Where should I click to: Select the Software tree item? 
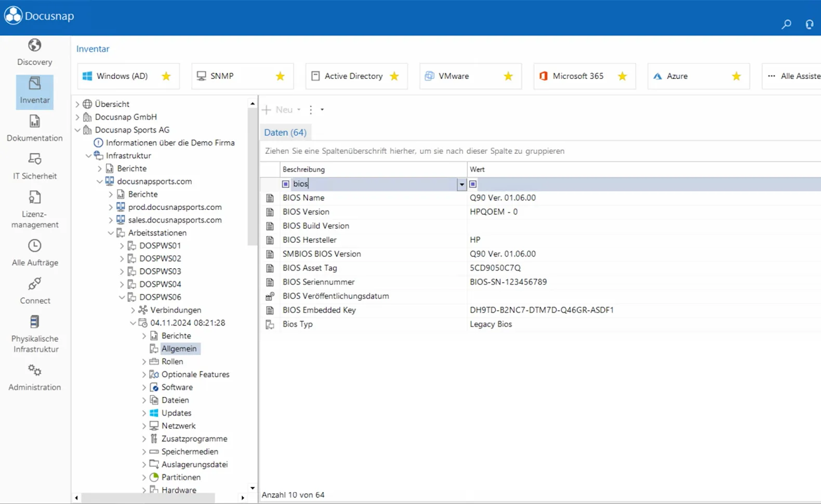coord(177,387)
